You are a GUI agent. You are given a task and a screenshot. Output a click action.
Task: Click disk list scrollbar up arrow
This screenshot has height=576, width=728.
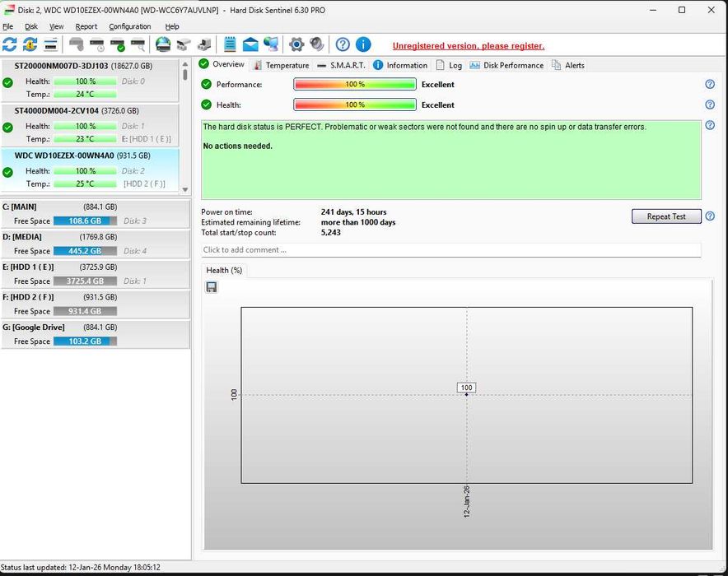pos(185,64)
